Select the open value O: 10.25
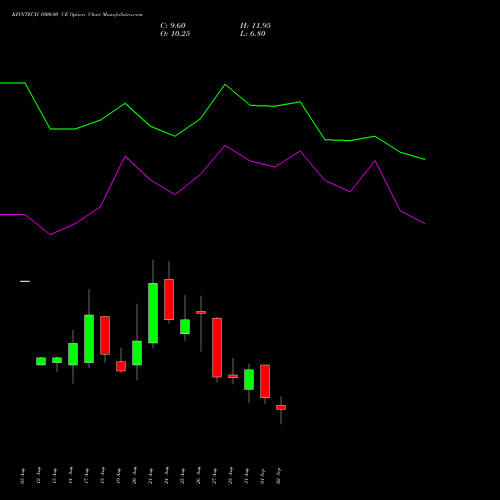The width and height of the screenshot is (500, 500). tap(175, 34)
